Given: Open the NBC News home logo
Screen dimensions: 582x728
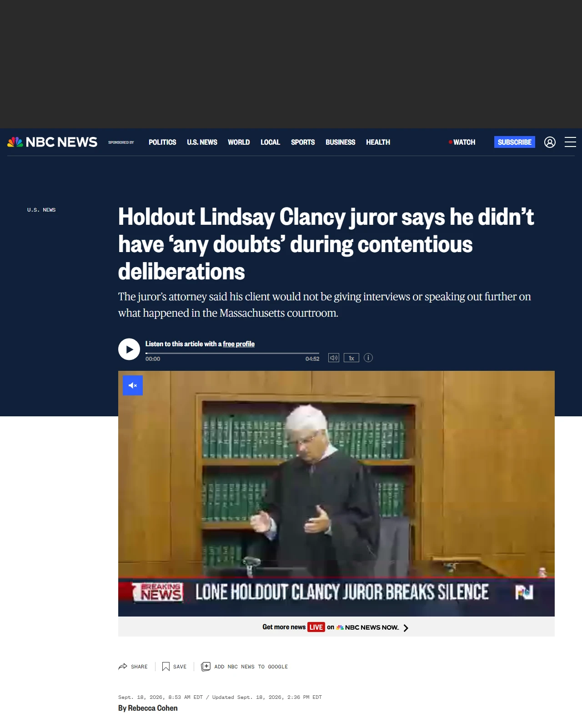Looking at the screenshot, I should point(52,142).
